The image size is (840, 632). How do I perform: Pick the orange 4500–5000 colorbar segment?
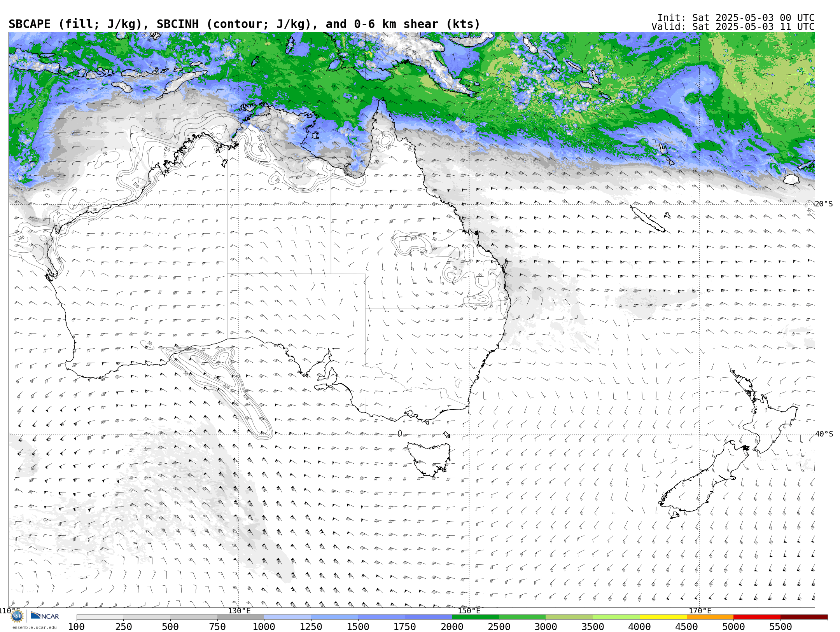pos(710,617)
